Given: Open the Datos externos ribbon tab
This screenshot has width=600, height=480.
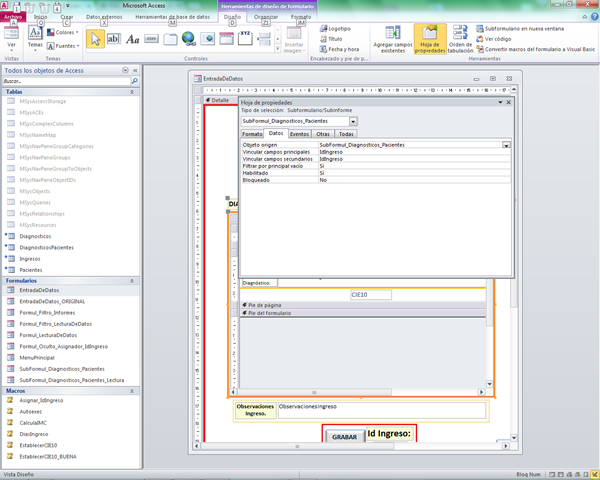Looking at the screenshot, I should [106, 17].
